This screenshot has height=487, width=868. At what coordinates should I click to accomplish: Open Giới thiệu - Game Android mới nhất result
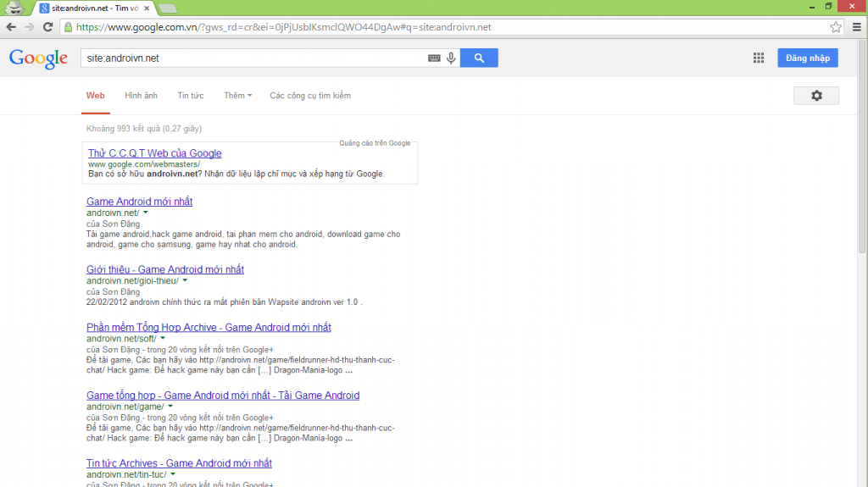coord(165,269)
